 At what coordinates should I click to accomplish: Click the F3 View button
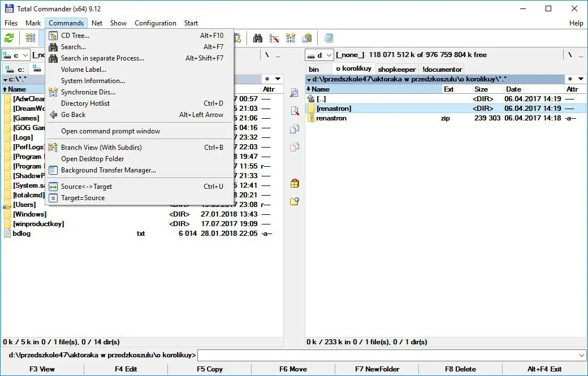click(42, 369)
